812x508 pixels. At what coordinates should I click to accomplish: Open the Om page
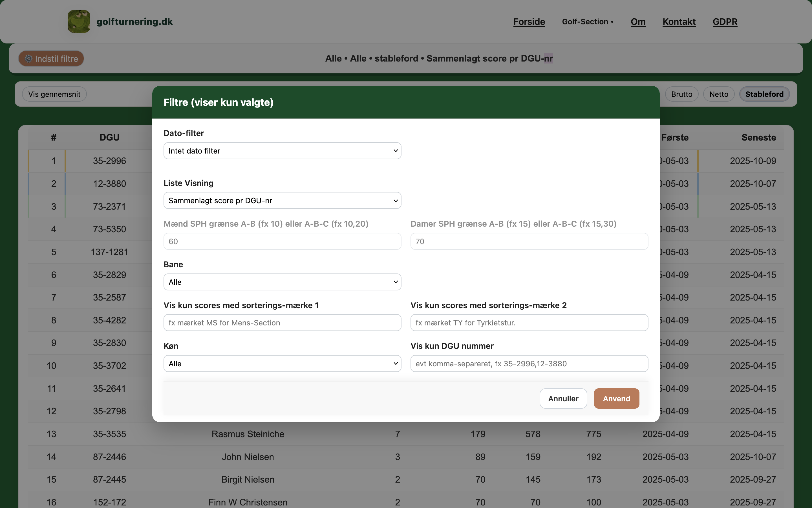coord(638,21)
